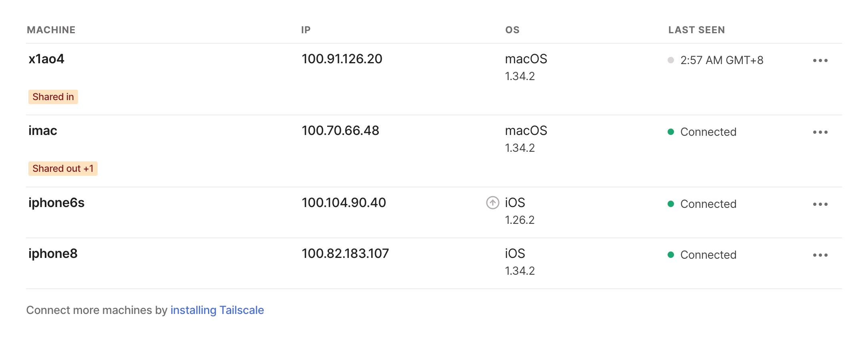The image size is (868, 340).
Task: Open the three-dot menu for iphone6s
Action: [x=820, y=204]
